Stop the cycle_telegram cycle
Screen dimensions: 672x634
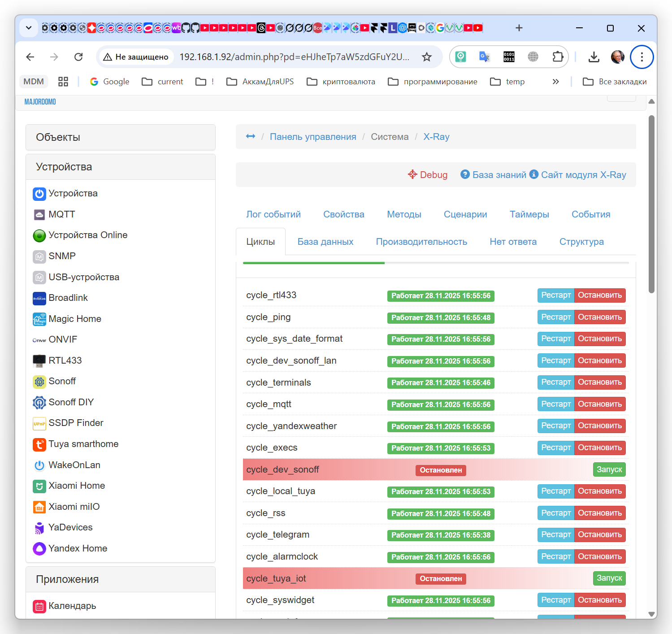click(x=599, y=534)
